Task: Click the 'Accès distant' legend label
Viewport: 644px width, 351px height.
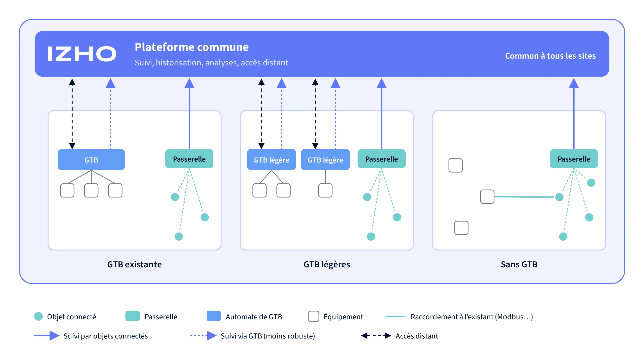Action: pos(417,336)
